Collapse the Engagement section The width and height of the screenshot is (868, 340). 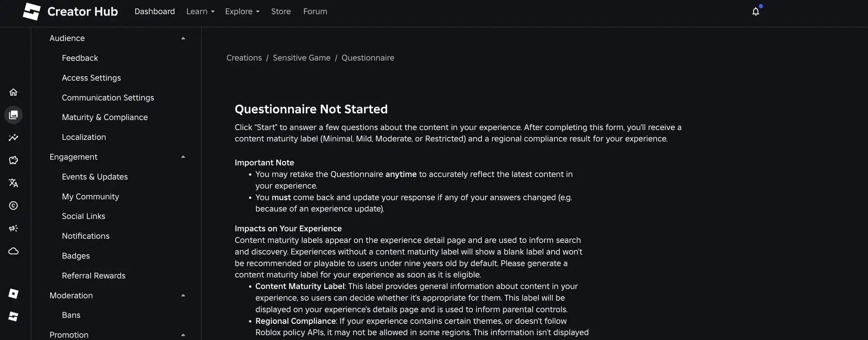183,157
